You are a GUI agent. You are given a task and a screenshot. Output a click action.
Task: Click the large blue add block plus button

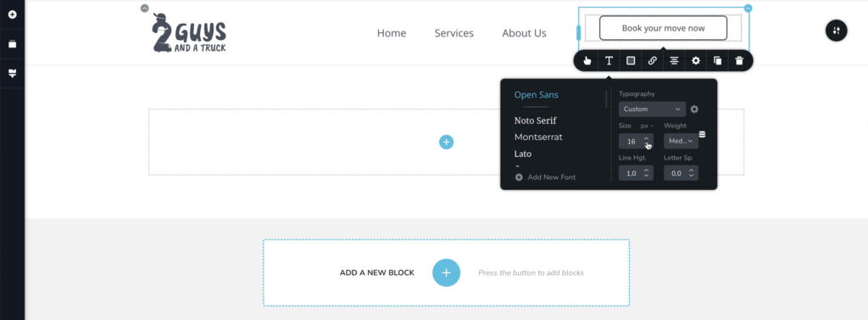point(446,272)
